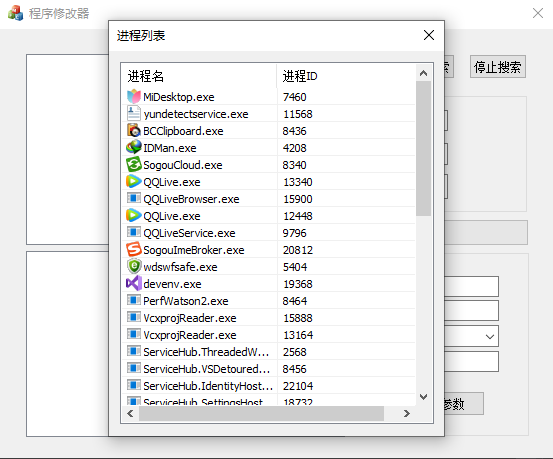Select the SogouImeBroker.exe process name

click(194, 250)
